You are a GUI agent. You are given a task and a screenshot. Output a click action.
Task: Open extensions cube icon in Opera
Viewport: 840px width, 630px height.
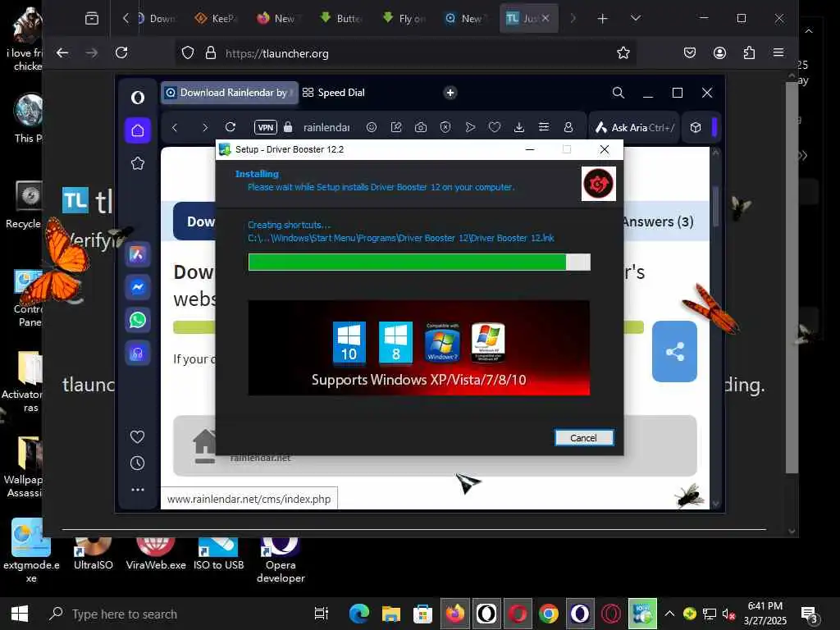(696, 127)
